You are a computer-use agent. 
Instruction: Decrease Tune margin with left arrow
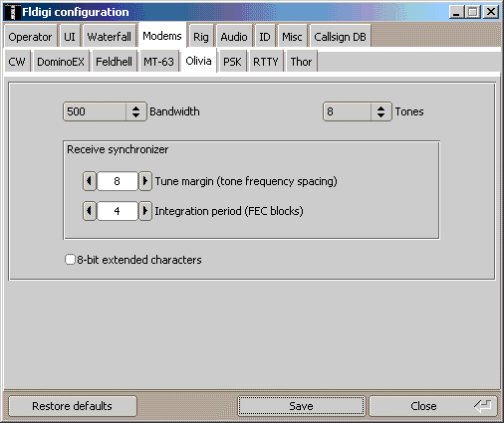pyautogui.click(x=90, y=181)
